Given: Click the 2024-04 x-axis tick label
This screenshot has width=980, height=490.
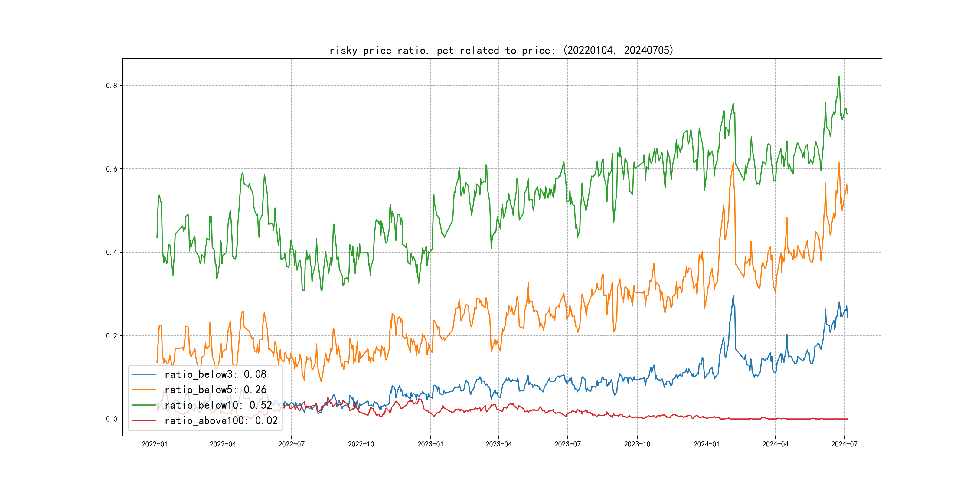Looking at the screenshot, I should (x=775, y=444).
